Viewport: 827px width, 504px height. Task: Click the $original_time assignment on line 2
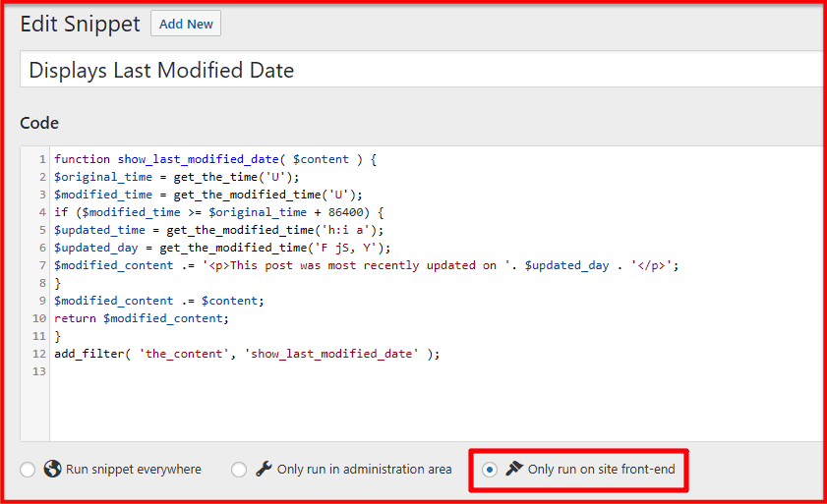177,177
